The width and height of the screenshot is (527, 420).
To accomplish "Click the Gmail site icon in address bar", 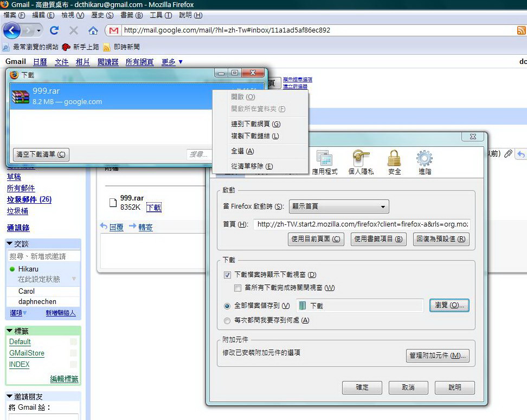I will [x=114, y=30].
